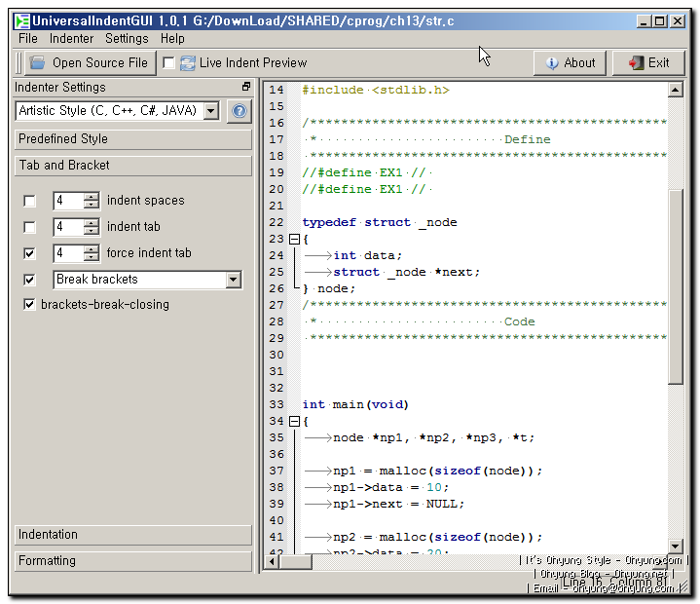Enable the indent tab checkbox
Viewport: 700px width, 604px height.
(x=30, y=227)
